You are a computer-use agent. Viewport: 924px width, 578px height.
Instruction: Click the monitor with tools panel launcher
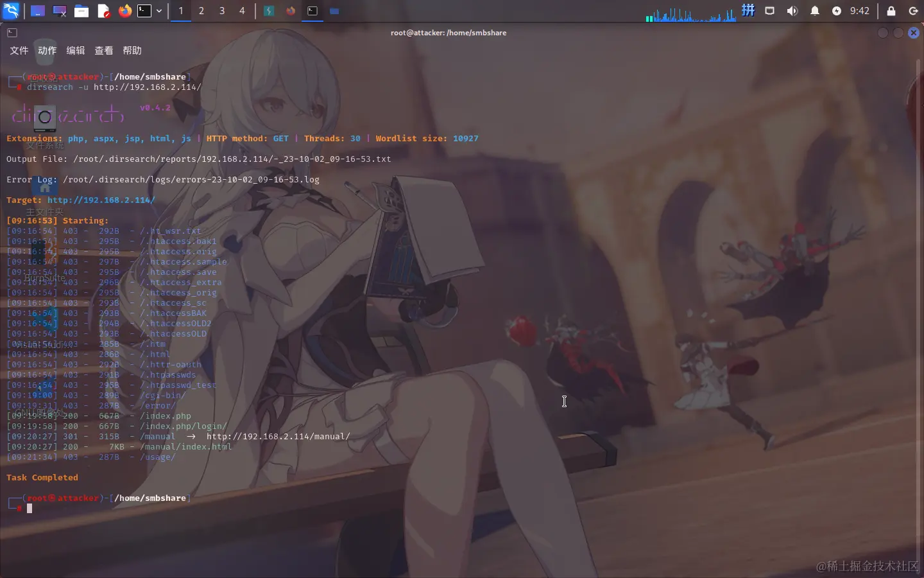(x=60, y=11)
